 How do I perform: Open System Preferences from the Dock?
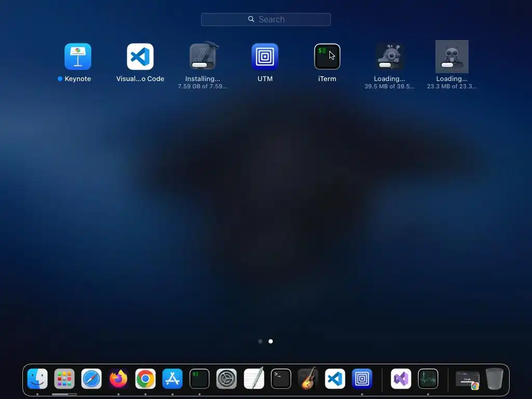point(227,379)
